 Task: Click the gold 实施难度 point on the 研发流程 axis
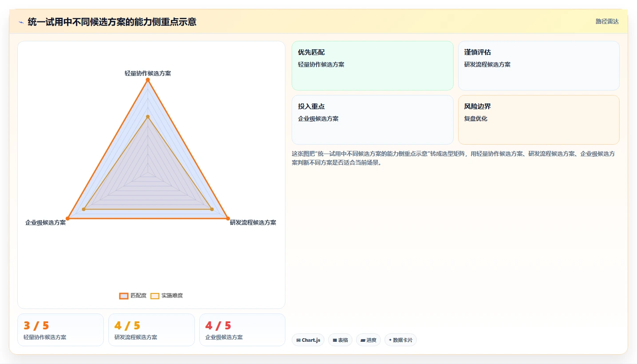(x=212, y=209)
